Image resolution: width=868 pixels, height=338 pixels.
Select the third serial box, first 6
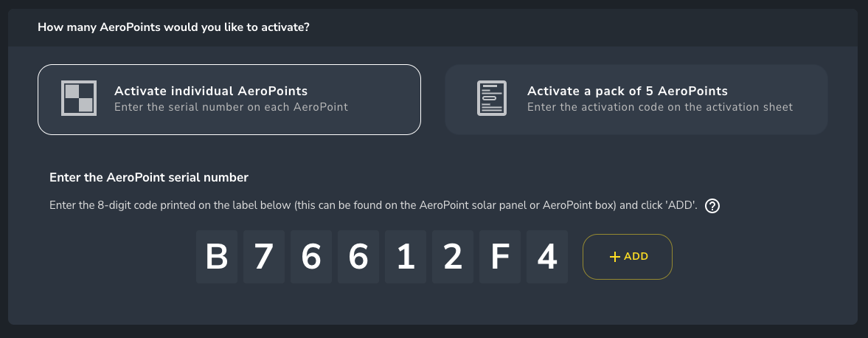coord(311,256)
